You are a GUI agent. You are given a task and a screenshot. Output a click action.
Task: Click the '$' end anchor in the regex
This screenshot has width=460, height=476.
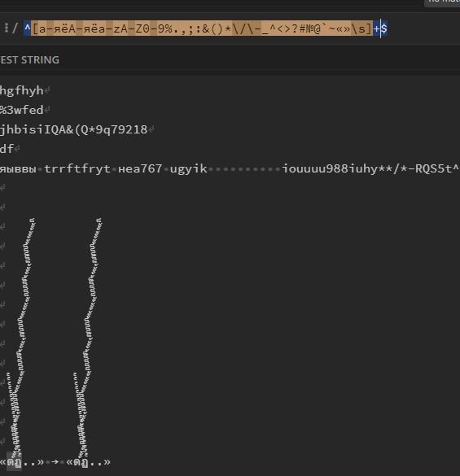coord(384,28)
